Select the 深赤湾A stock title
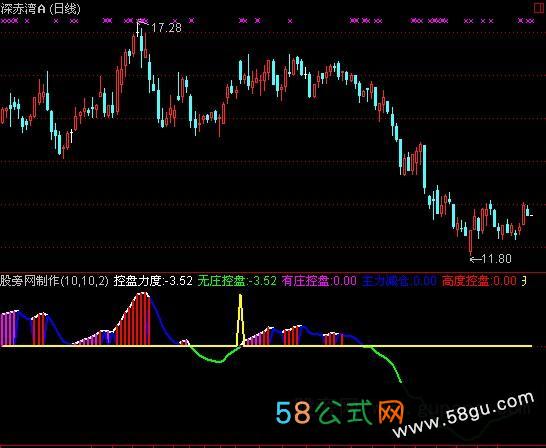Image resolution: width=546 pixels, height=448 pixels. pyautogui.click(x=23, y=9)
